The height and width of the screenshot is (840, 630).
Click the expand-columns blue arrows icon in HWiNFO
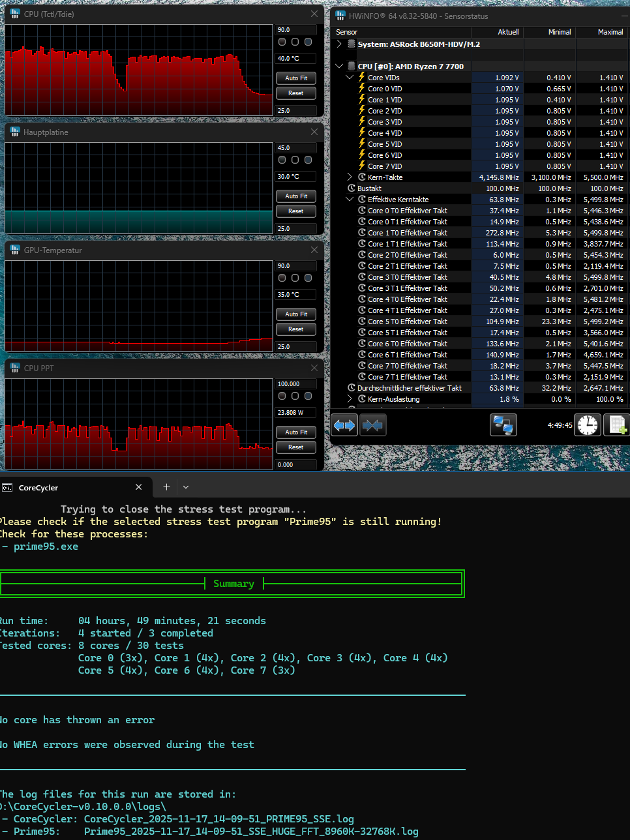(344, 425)
